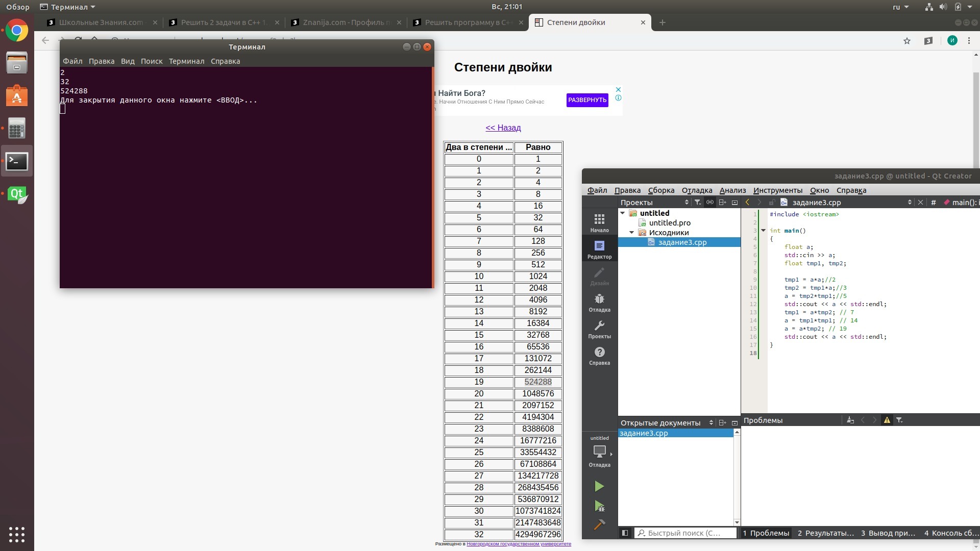Open the Начало welcome mode
The height and width of the screenshot is (551, 980).
[599, 223]
